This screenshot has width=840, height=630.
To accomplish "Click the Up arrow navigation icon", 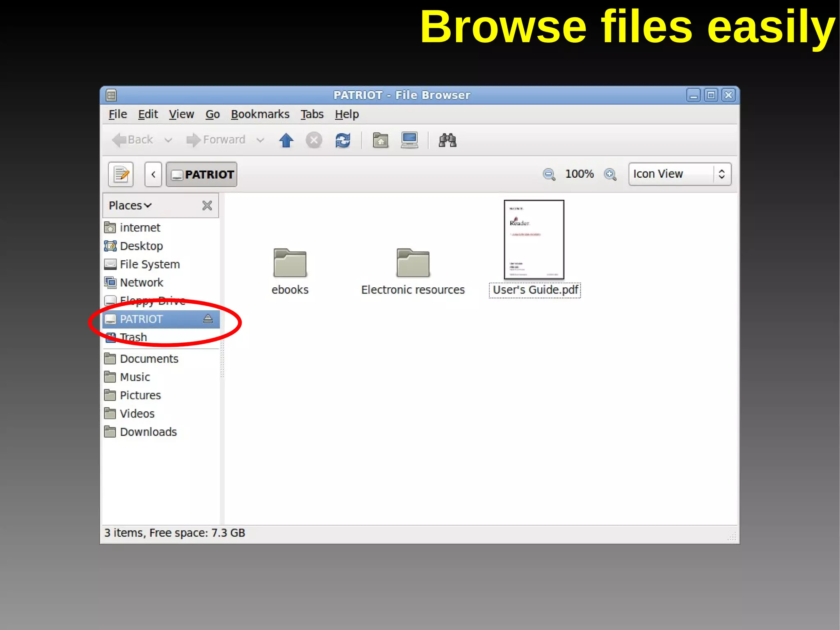I will 286,140.
